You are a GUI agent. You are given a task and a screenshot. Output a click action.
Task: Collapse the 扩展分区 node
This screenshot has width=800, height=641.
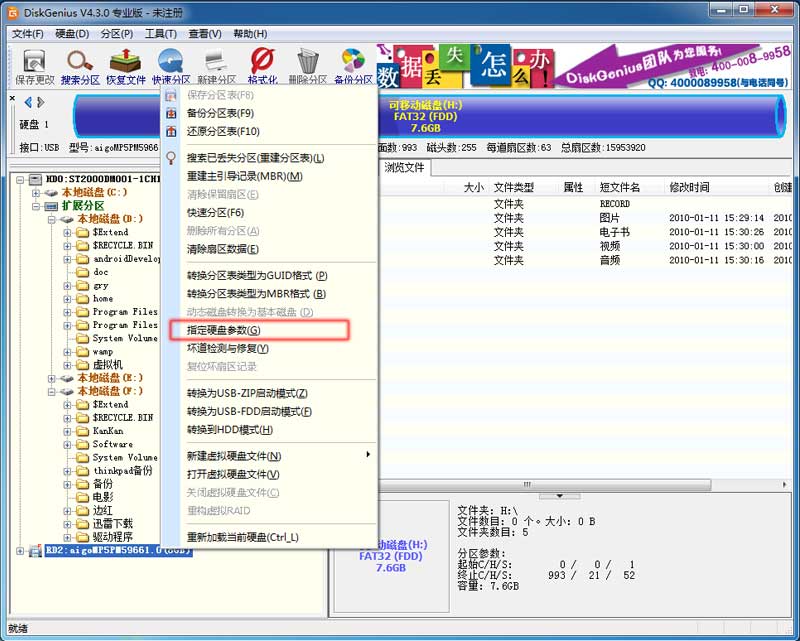click(x=36, y=206)
